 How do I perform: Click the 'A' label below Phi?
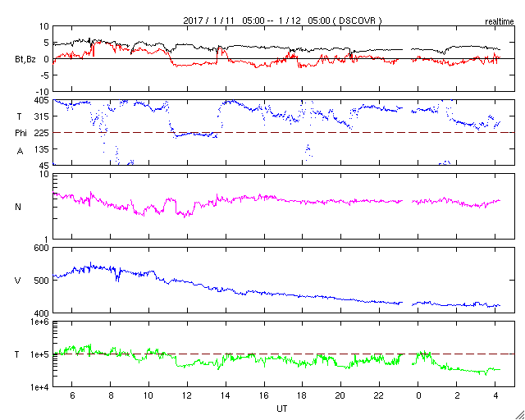(20, 151)
